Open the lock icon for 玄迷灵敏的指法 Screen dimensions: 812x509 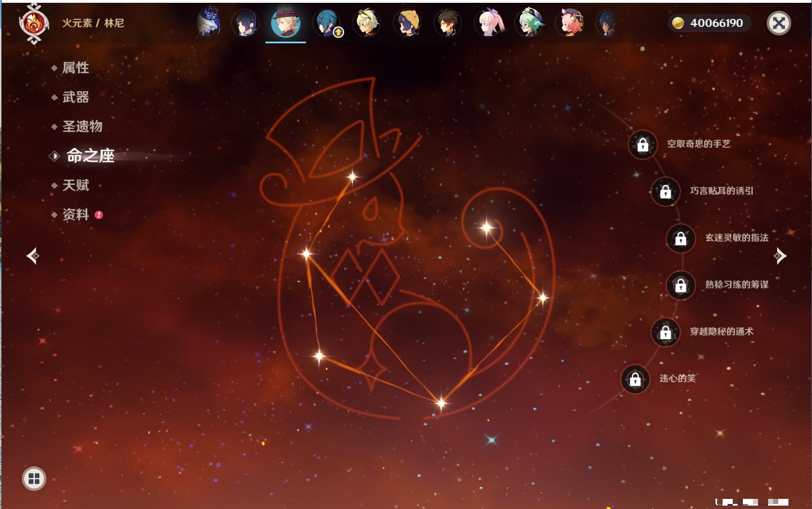point(681,238)
